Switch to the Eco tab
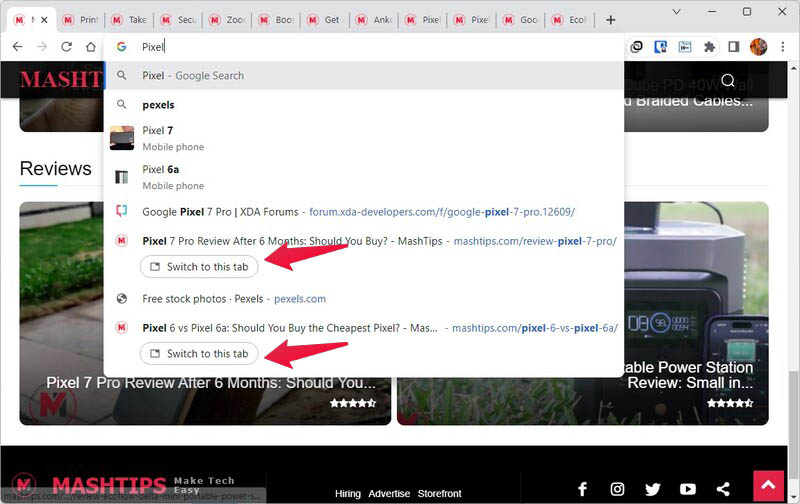The image size is (800, 504). click(569, 20)
